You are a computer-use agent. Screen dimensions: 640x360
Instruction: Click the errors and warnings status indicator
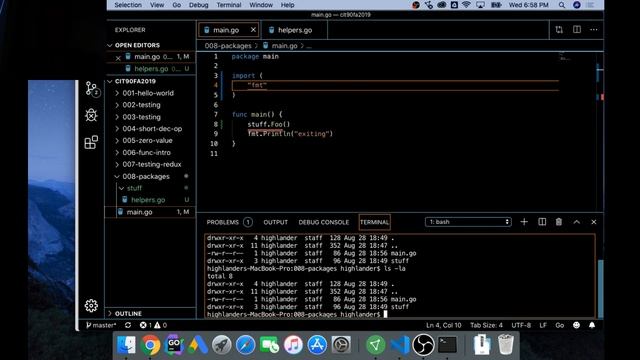click(153, 325)
